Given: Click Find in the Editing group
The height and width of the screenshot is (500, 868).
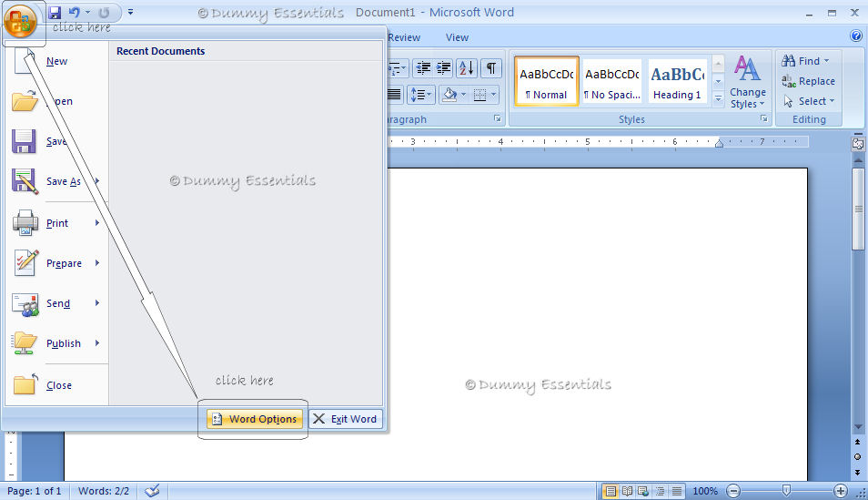Looking at the screenshot, I should click(805, 61).
